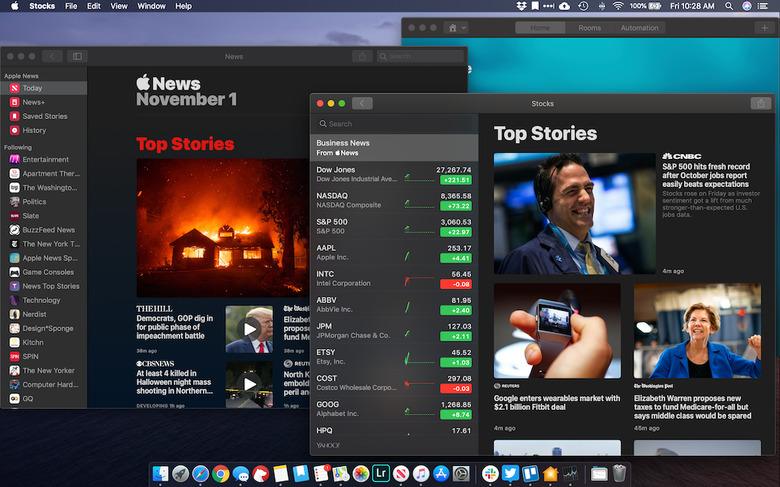Open the Yahoo! attribution link in Stocks
The width and height of the screenshot is (780, 487).
(x=328, y=446)
